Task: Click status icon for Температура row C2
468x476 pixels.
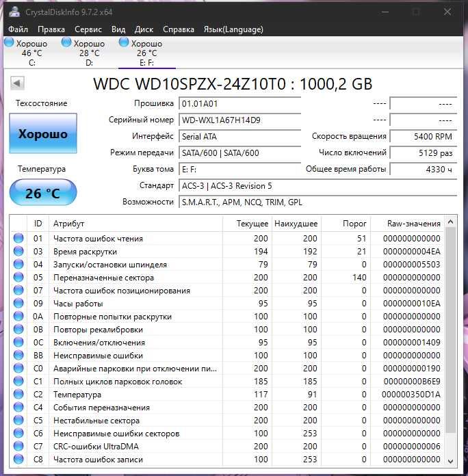Action: (18, 394)
